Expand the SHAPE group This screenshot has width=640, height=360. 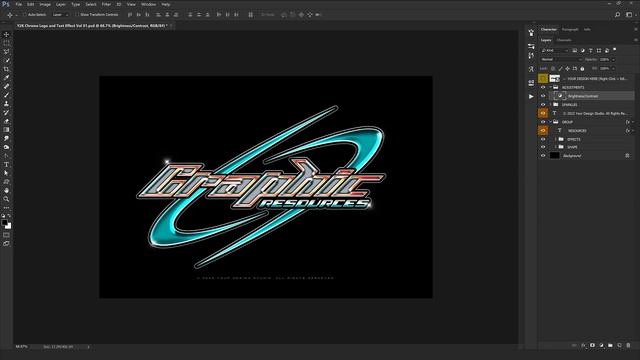pos(556,147)
